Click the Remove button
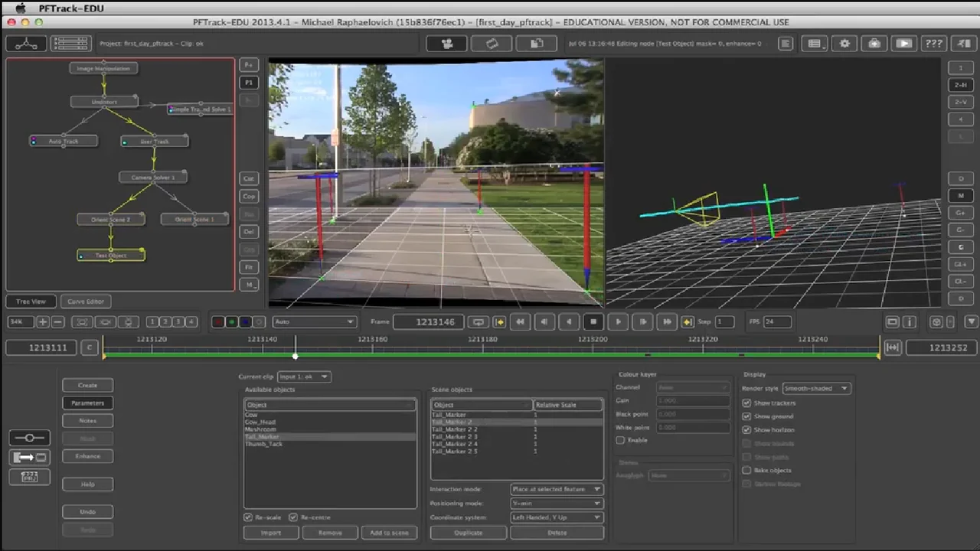This screenshot has height=551, width=980. 330,533
